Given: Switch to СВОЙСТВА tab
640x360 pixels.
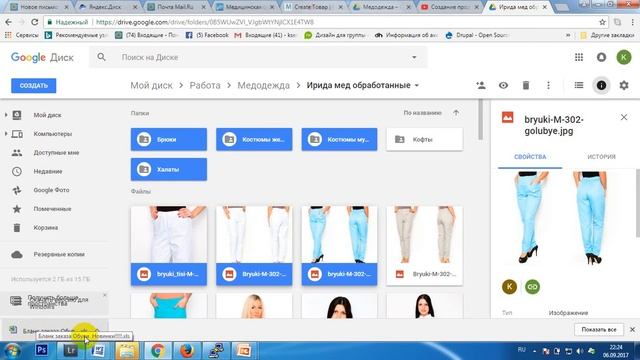Looking at the screenshot, I should tap(530, 157).
